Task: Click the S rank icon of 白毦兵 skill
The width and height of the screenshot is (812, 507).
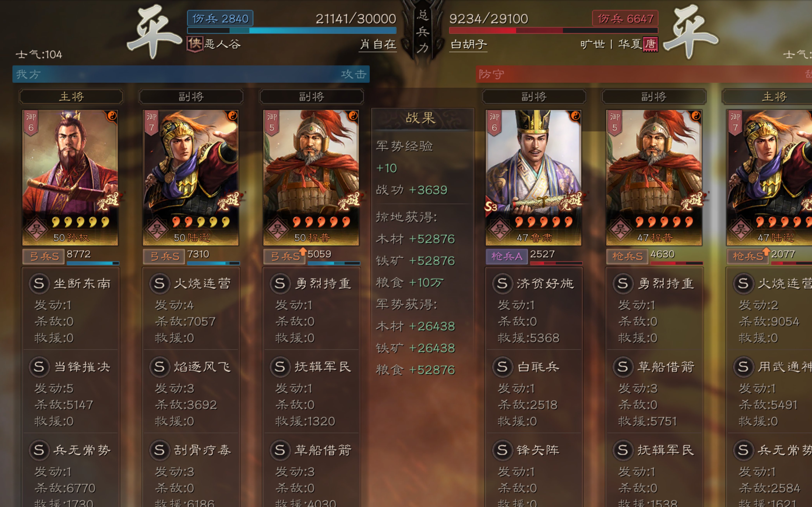Action: click(502, 367)
